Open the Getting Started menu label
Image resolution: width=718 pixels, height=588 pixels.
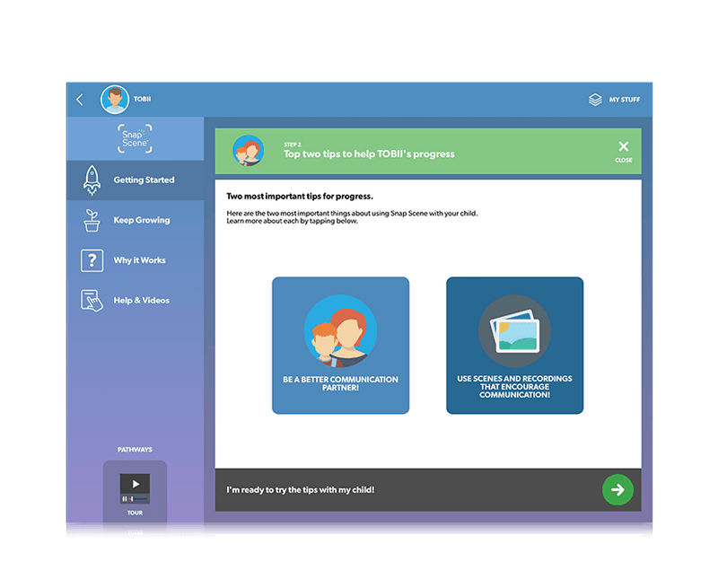point(144,180)
